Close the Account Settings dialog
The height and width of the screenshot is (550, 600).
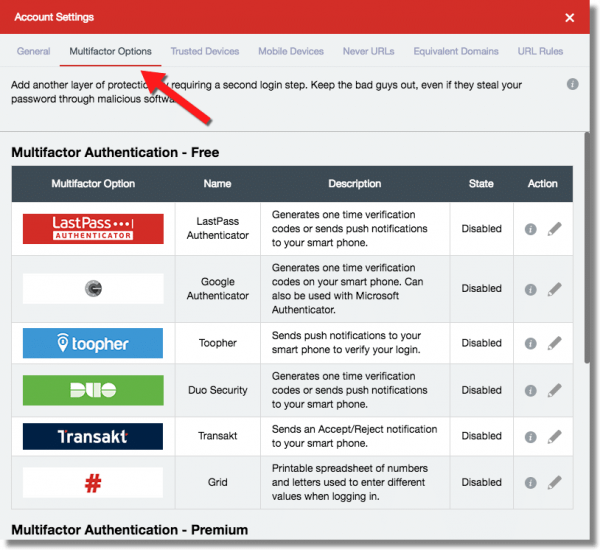(569, 18)
